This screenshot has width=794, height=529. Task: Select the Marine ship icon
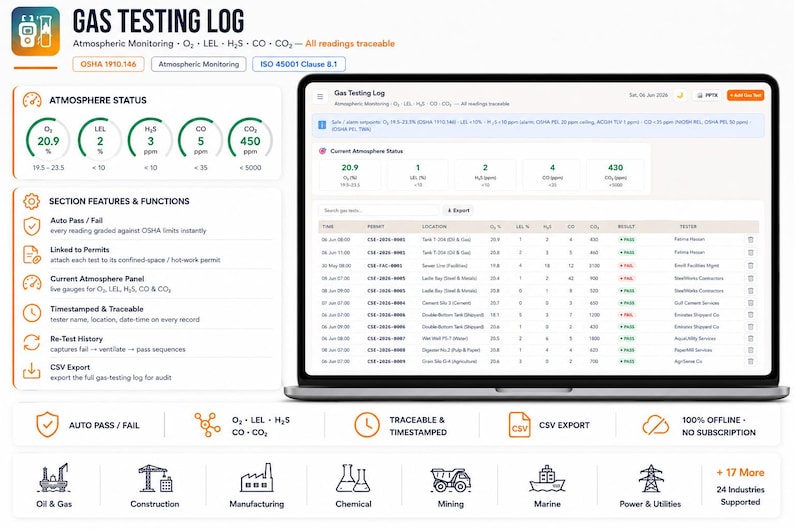coord(547,479)
